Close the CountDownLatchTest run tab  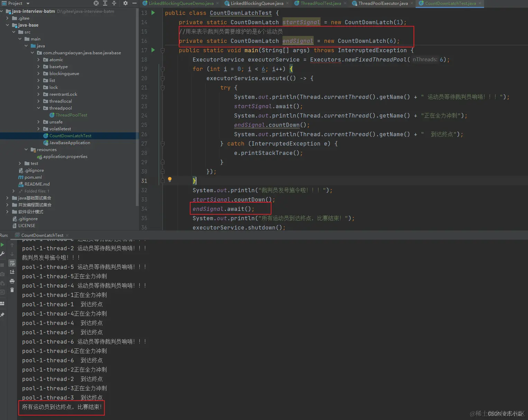tap(67, 235)
